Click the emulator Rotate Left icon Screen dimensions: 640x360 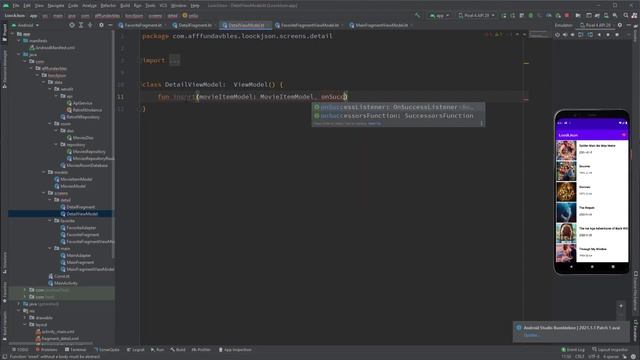click(x=580, y=35)
